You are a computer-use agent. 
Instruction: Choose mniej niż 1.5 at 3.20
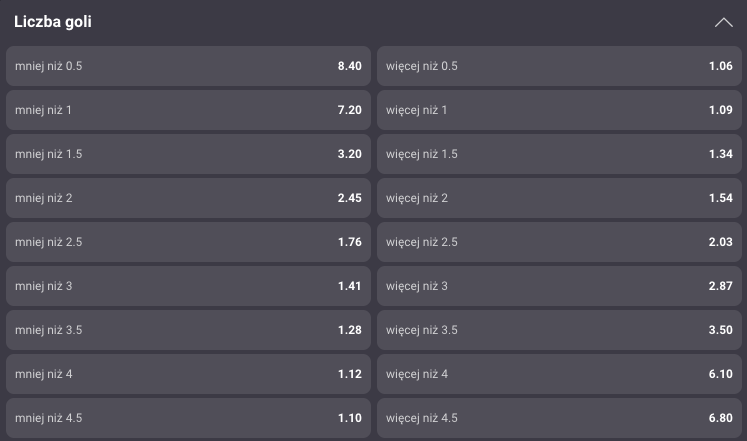188,154
